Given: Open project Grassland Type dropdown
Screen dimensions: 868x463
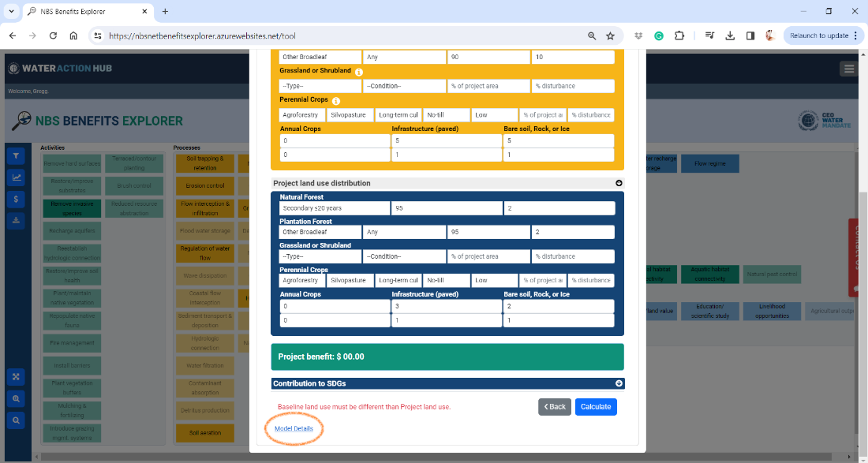Looking at the screenshot, I should (x=320, y=256).
